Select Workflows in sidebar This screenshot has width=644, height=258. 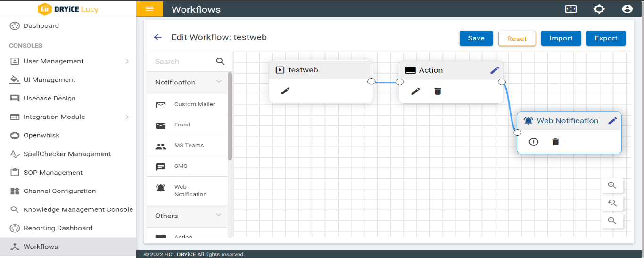point(68,246)
